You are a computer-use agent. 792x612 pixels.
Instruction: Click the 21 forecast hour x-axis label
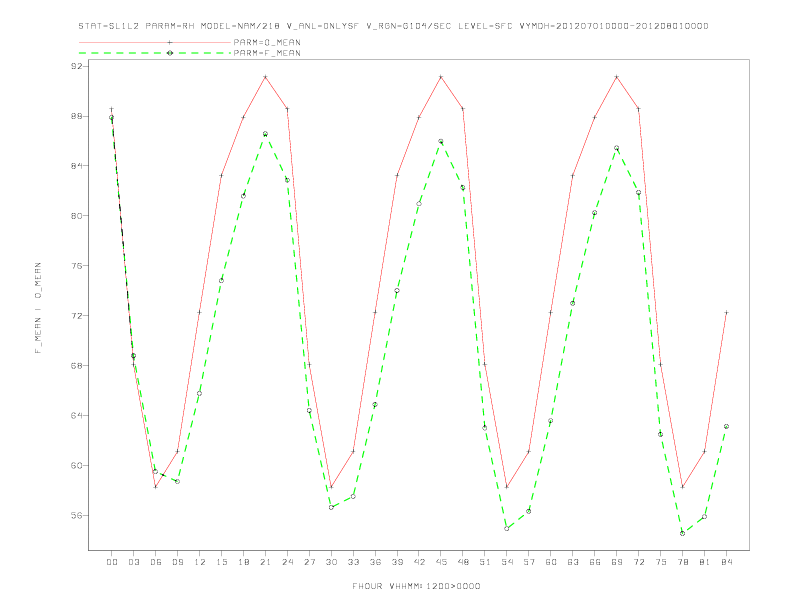coord(265,562)
